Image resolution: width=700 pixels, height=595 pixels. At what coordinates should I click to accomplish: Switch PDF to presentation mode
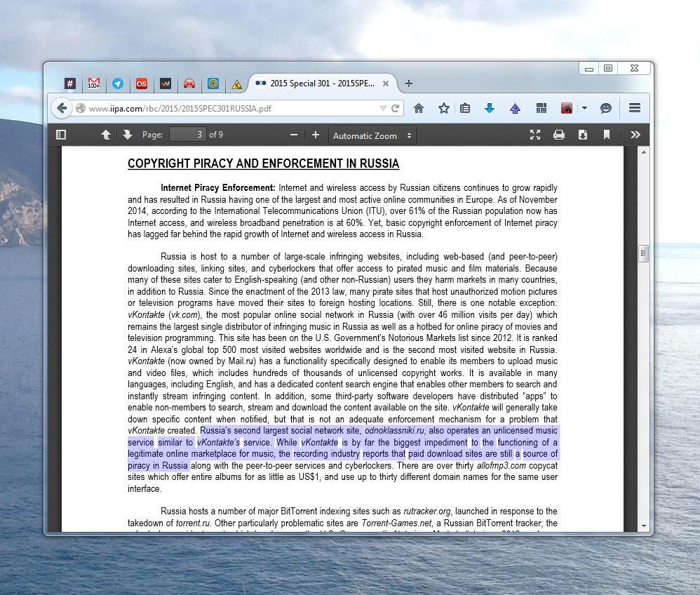point(535,135)
